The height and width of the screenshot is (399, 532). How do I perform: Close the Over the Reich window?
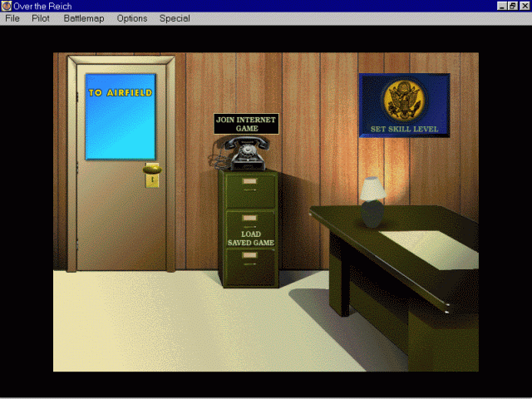[x=525, y=6]
